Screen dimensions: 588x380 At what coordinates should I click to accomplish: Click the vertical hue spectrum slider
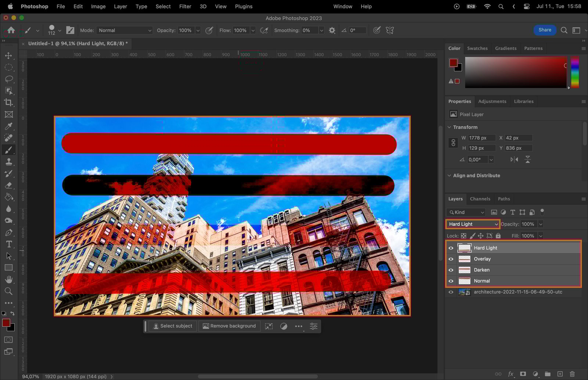point(575,72)
